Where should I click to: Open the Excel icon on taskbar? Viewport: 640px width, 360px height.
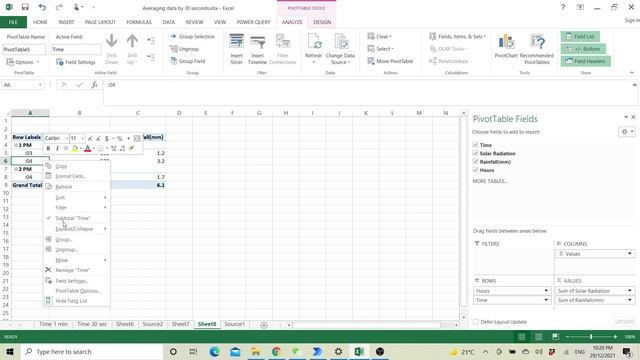click(359, 351)
